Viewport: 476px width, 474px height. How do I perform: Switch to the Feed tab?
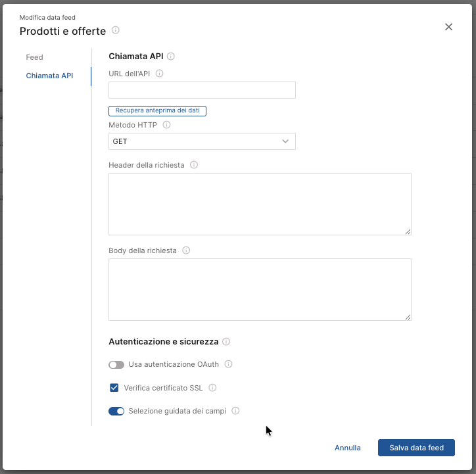coord(35,57)
